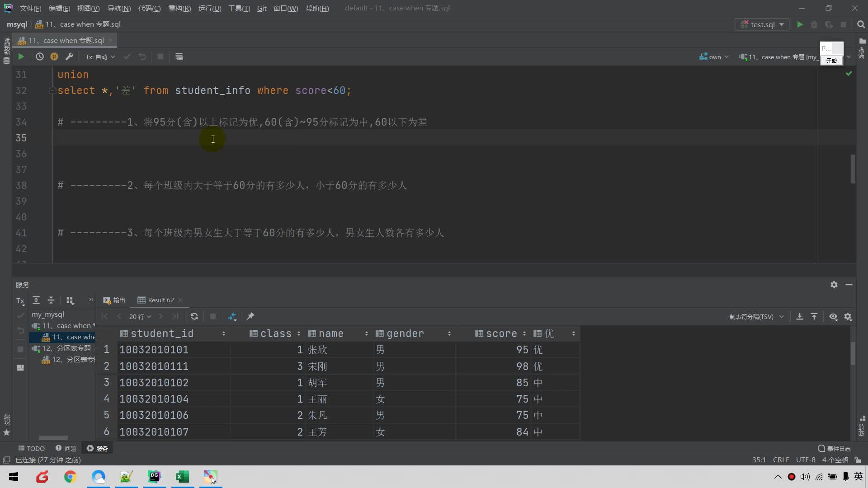This screenshot has width=868, height=488.
Task: Click compare data icon in result toolbar
Action: pyautogui.click(x=232, y=316)
